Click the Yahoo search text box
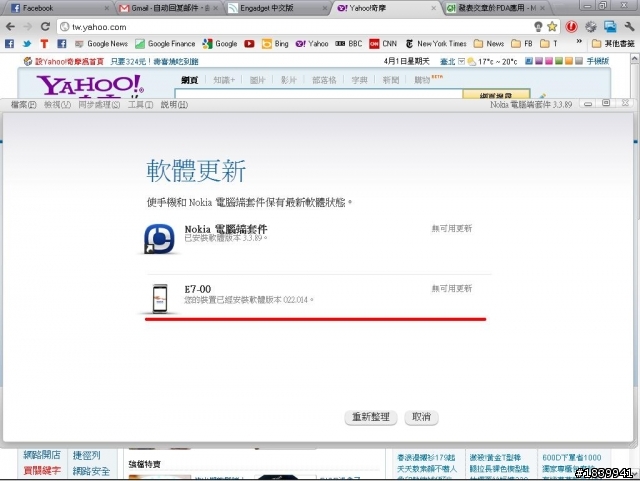This screenshot has height=481, width=640. (319, 94)
